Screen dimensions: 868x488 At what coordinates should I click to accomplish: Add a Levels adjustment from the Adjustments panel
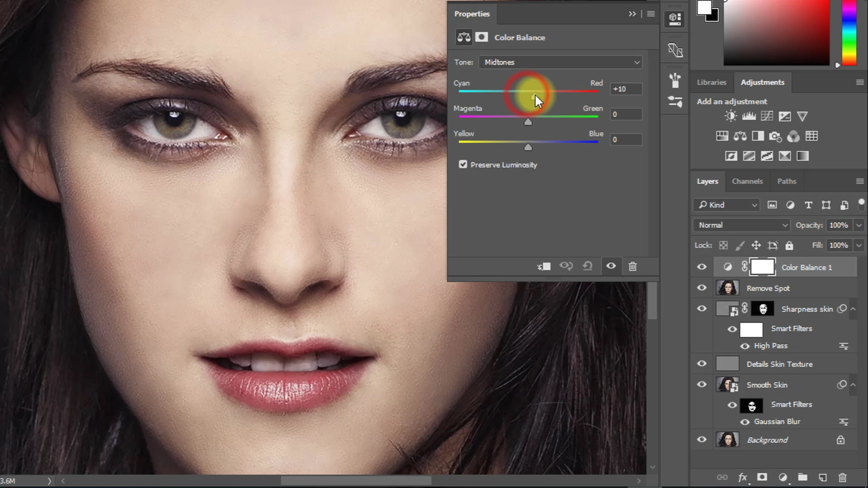749,116
